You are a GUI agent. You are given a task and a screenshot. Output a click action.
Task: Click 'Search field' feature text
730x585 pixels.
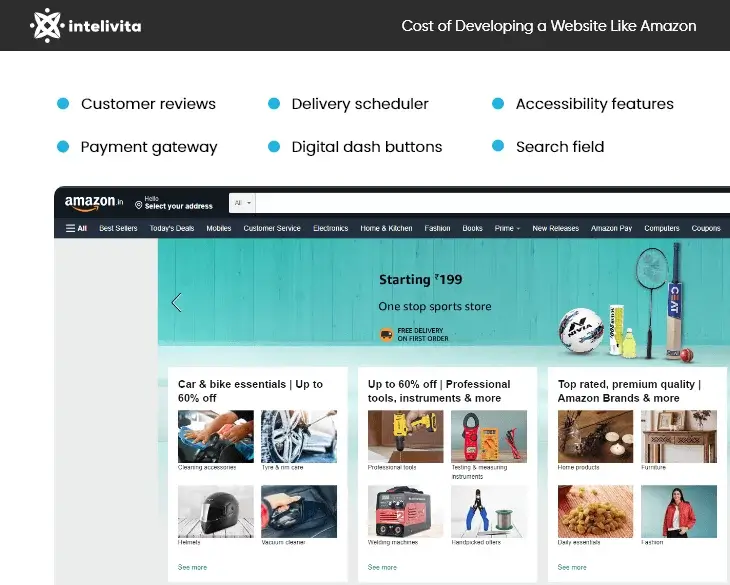point(560,147)
